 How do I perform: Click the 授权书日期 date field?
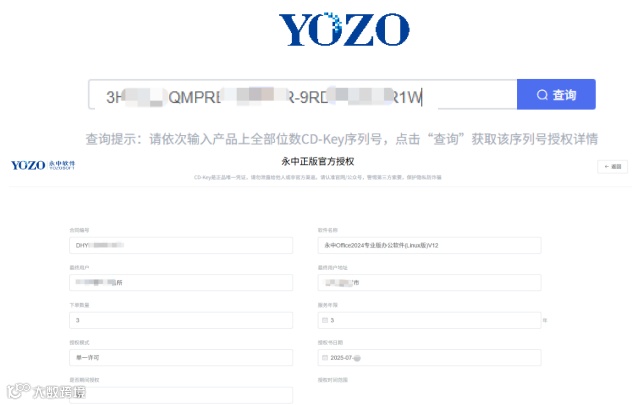(429, 357)
